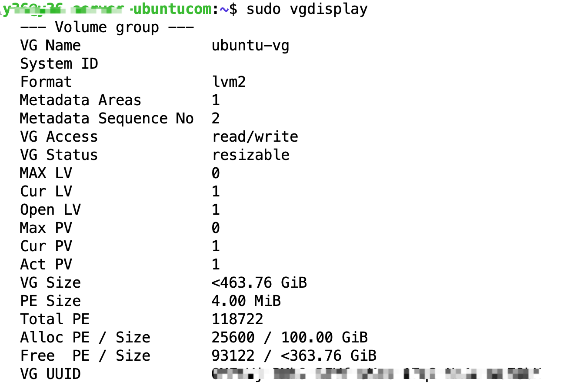This screenshot has width=573, height=392.
Task: Click the VG Size value <463.76 GiB
Action: (259, 282)
